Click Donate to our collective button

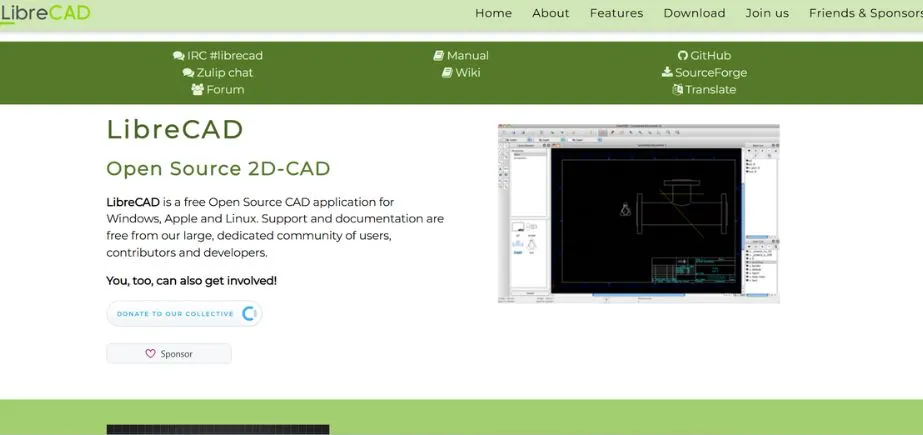point(184,314)
